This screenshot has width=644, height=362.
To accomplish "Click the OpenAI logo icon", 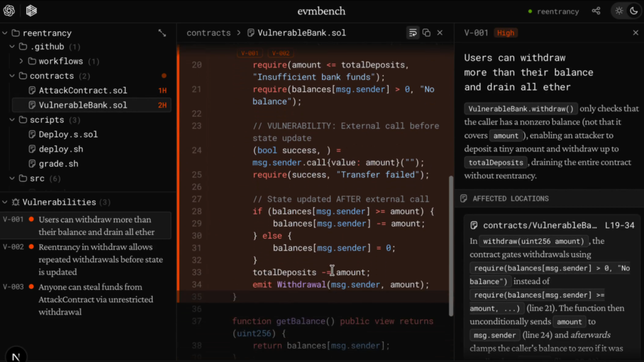I will [9, 11].
